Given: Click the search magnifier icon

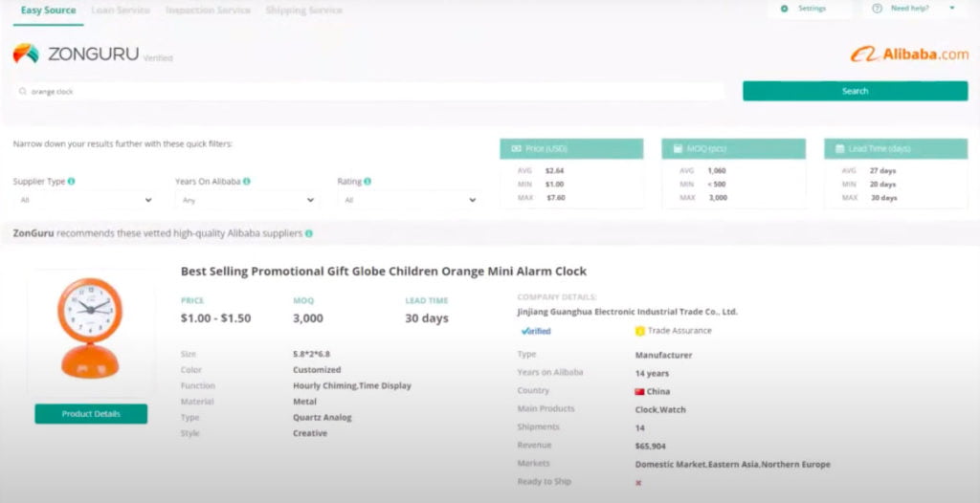Looking at the screenshot, I should click(23, 91).
